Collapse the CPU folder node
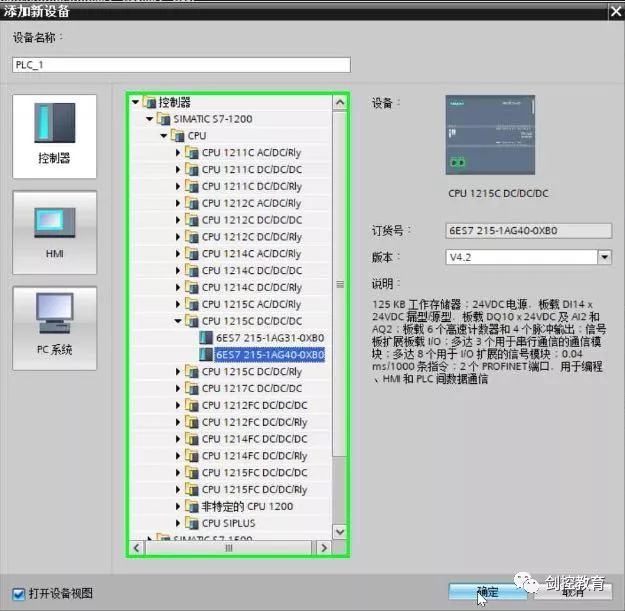The image size is (625, 611). 164,136
